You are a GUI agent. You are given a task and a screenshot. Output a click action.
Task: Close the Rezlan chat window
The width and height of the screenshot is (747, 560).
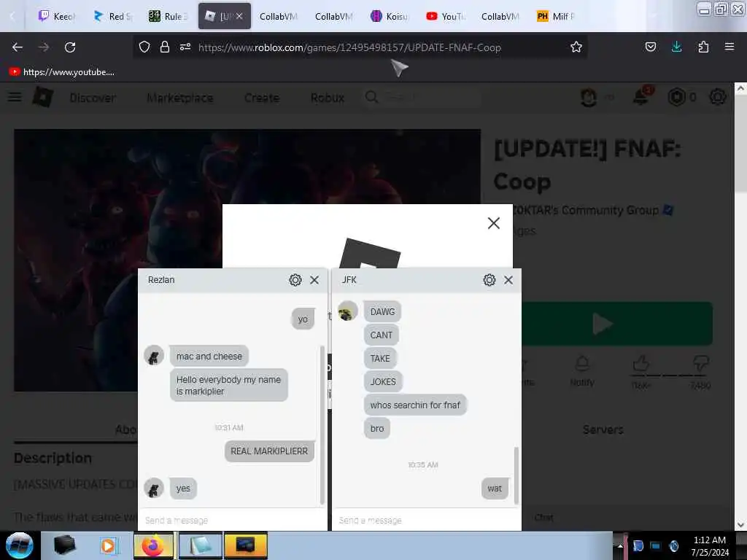click(x=314, y=280)
